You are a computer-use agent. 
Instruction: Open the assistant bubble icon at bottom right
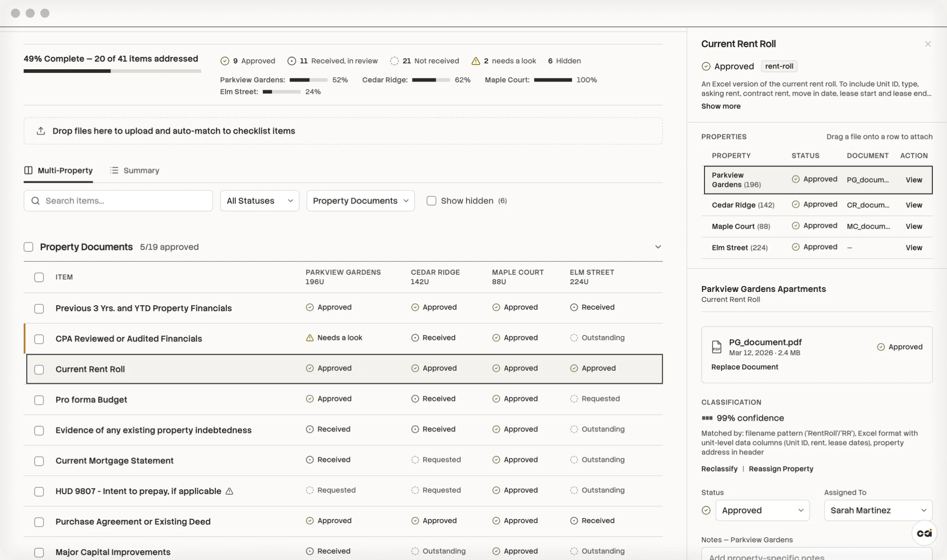click(x=924, y=533)
